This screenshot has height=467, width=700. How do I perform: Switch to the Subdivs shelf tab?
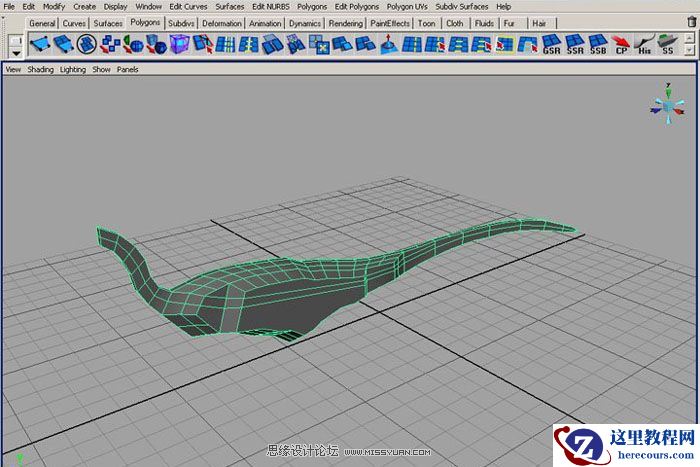coord(181,23)
